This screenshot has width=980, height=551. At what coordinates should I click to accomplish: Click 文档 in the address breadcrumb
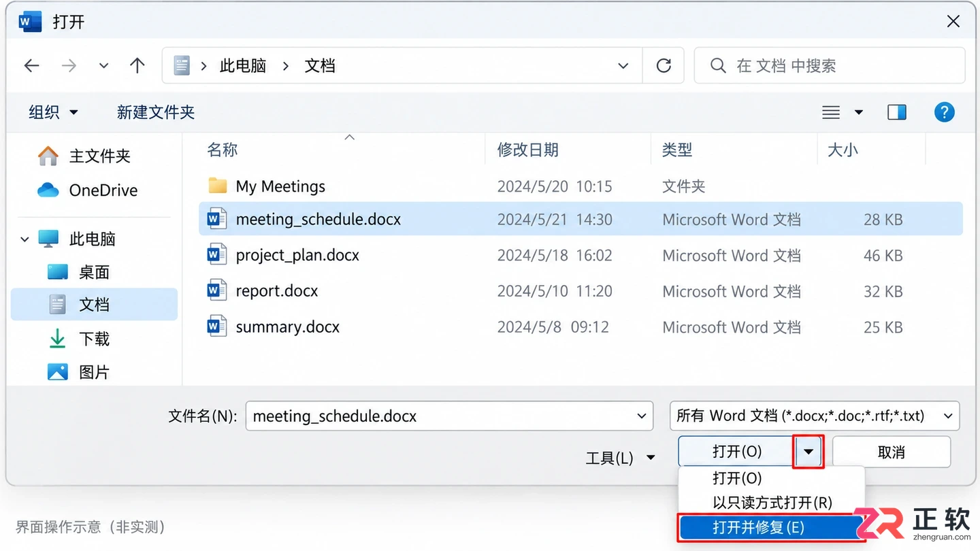click(x=320, y=66)
